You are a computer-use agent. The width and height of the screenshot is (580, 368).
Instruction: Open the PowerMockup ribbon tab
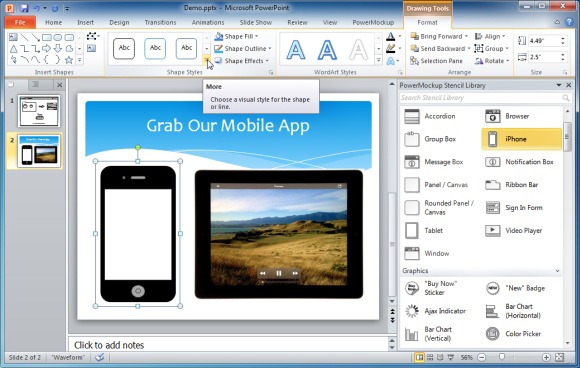[x=373, y=22]
